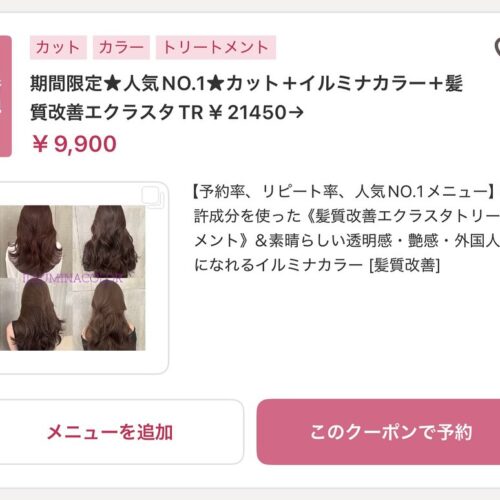The height and width of the screenshot is (500, 500).
Task: Click the arrow after ¥21450
Action: pos(296,112)
